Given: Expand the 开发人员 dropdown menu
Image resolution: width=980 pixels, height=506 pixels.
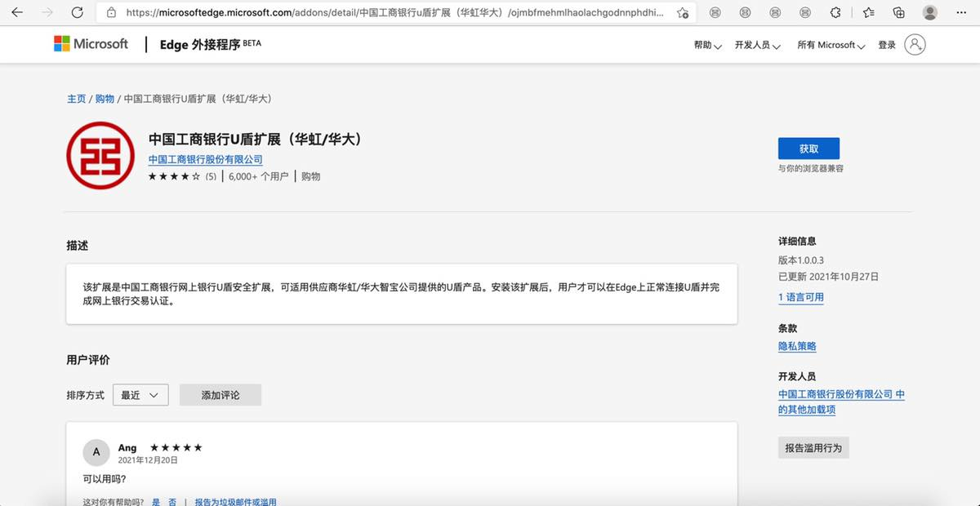Looking at the screenshot, I should point(757,46).
